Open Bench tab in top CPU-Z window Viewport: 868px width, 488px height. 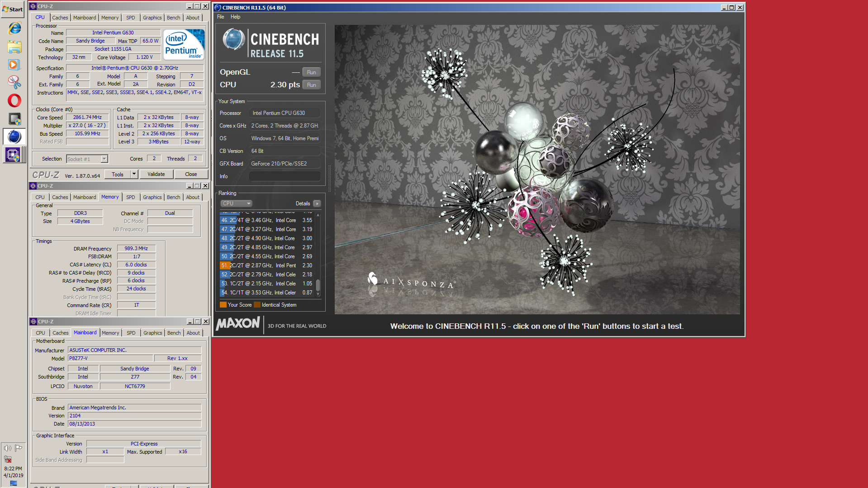(174, 18)
